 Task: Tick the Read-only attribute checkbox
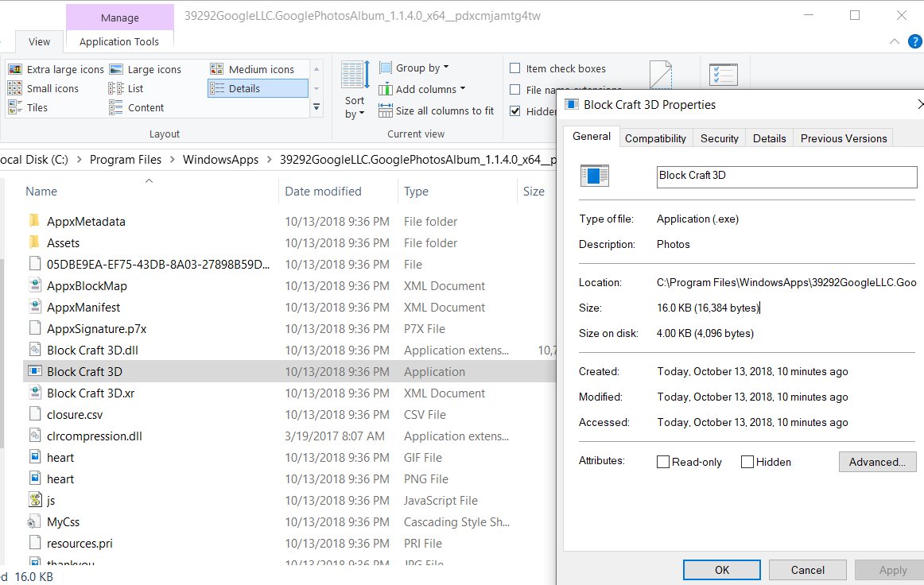[663, 462]
